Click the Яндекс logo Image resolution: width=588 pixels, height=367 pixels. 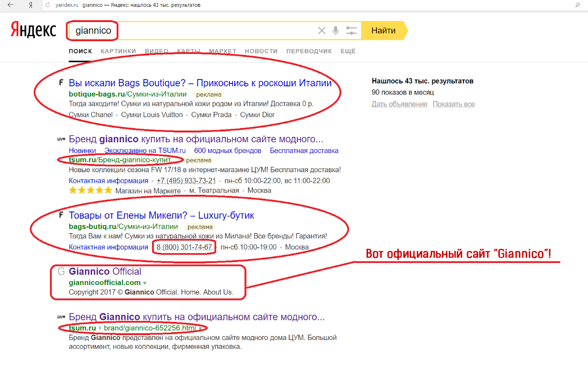tap(33, 29)
